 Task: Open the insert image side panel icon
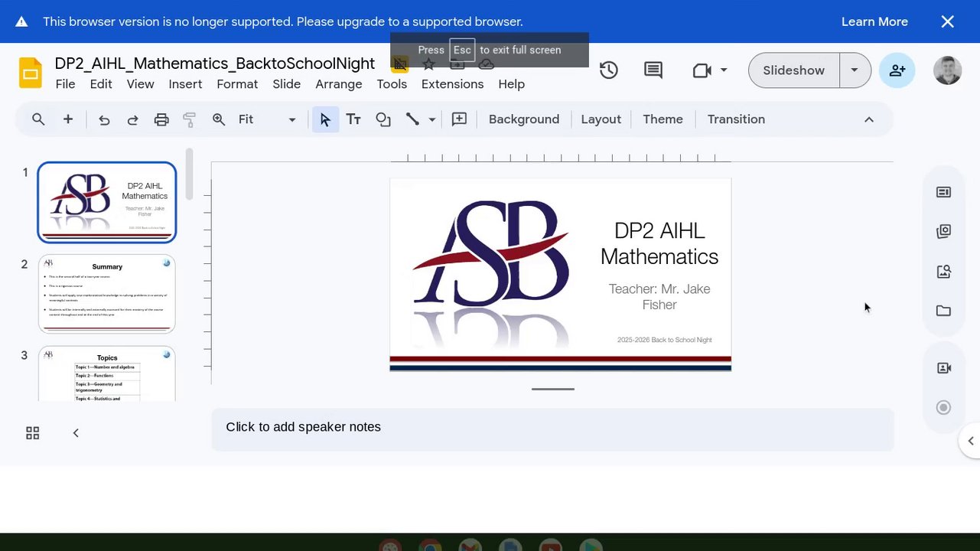(943, 271)
